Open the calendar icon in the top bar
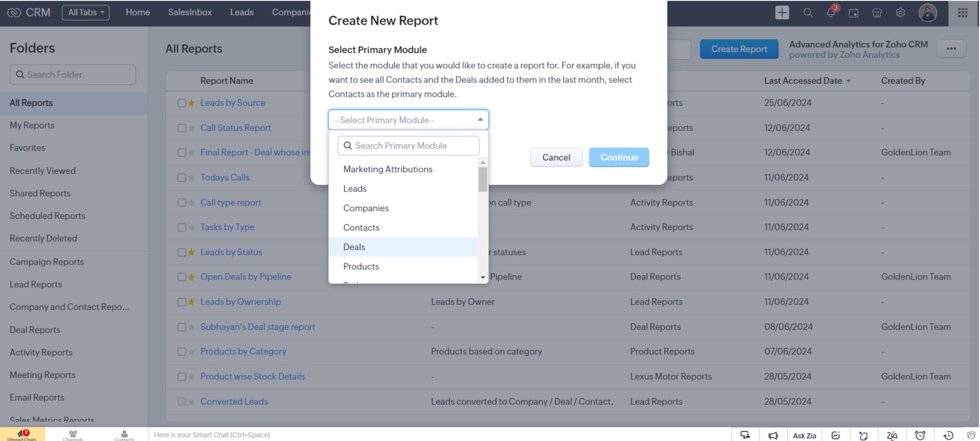Screen dimensions: 980x441 [x=854, y=13]
